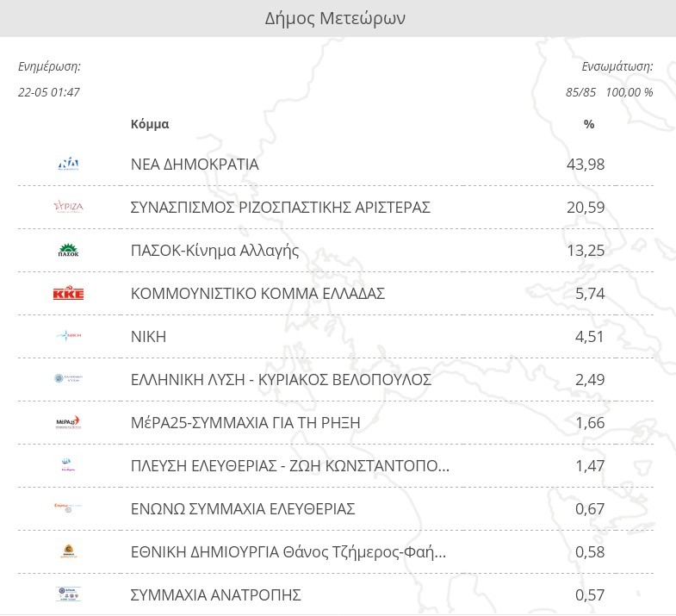676x616 pixels.
Task: Click the Δήμος Μετεώρων header title
Action: point(335,18)
